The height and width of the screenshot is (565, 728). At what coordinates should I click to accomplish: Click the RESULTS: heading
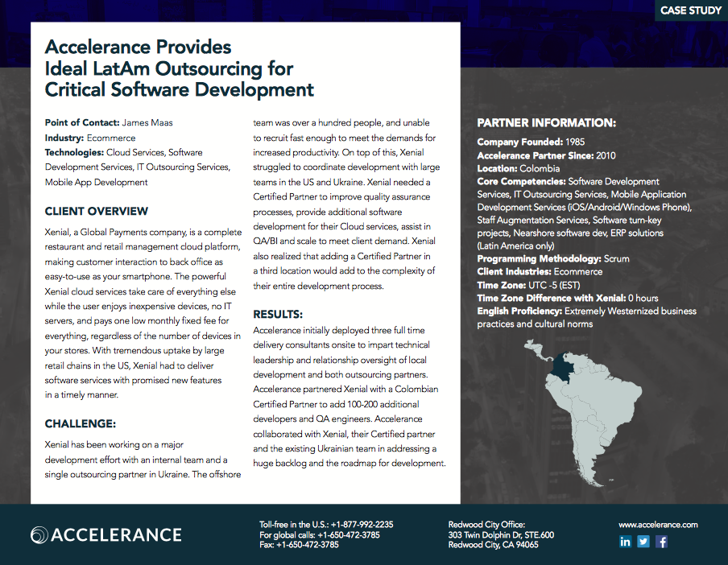278,315
